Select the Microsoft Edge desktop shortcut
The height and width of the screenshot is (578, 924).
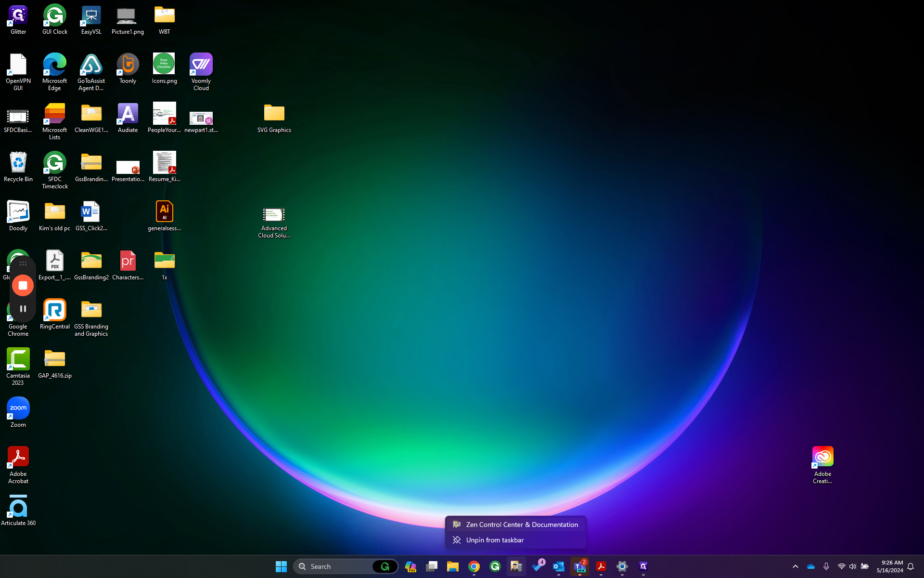click(55, 72)
